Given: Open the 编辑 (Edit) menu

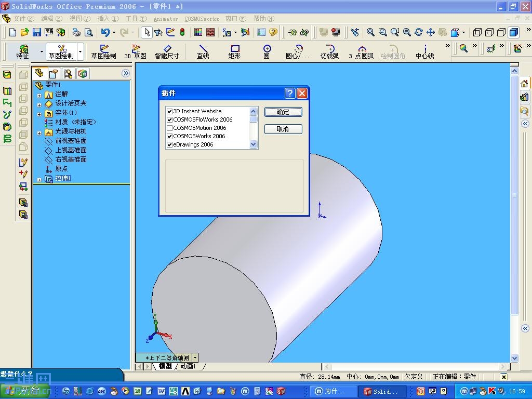Looking at the screenshot, I should tap(52, 19).
